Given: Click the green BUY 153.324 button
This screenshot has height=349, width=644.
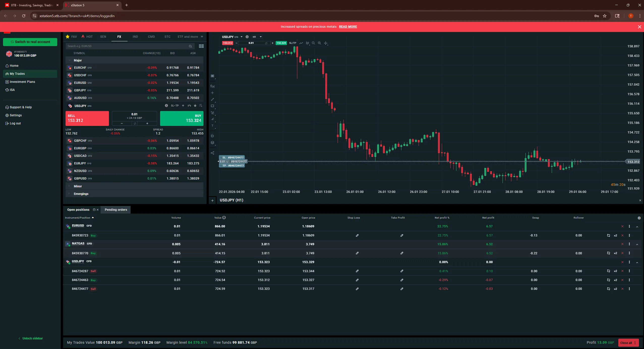Looking at the screenshot, I should click(x=182, y=118).
